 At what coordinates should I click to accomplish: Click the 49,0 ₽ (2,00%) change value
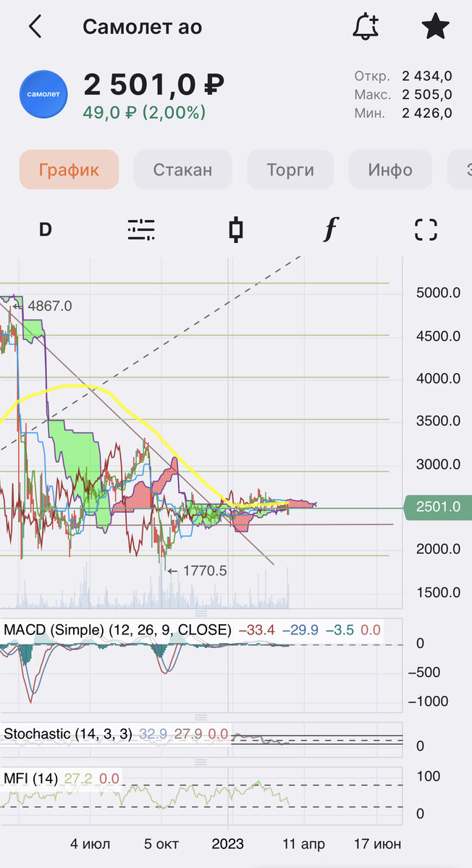click(x=145, y=113)
